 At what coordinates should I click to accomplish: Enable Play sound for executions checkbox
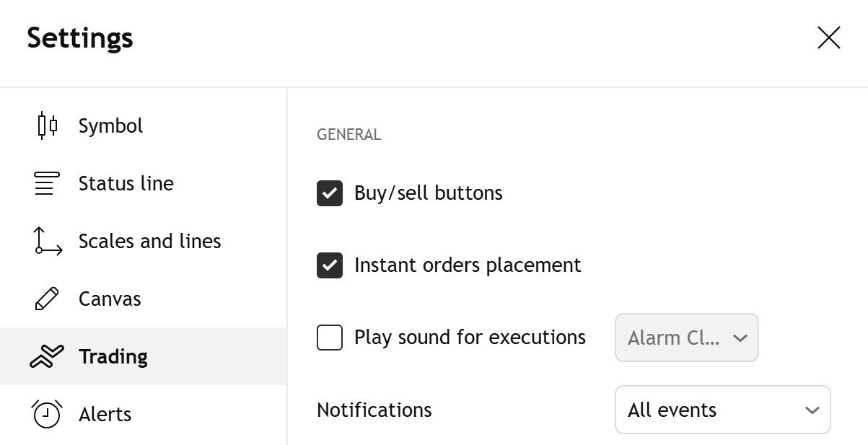(x=330, y=338)
